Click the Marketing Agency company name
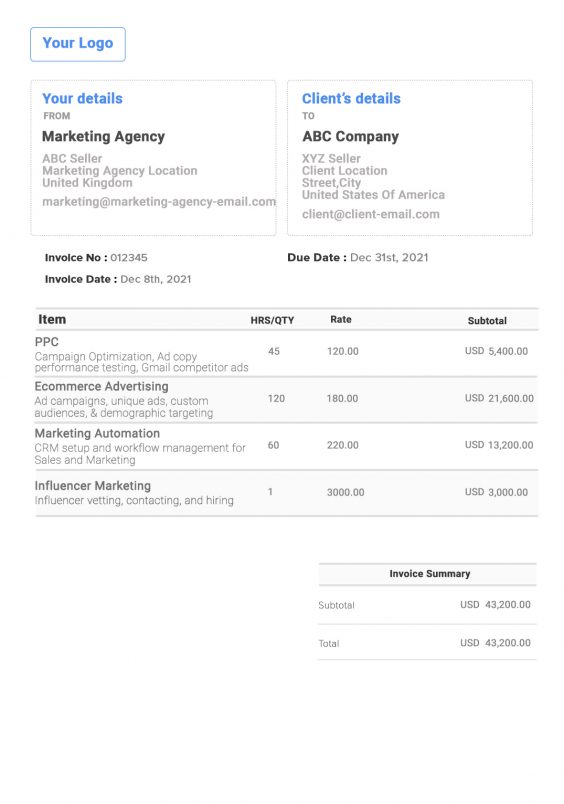The width and height of the screenshot is (564, 804). pos(103,136)
